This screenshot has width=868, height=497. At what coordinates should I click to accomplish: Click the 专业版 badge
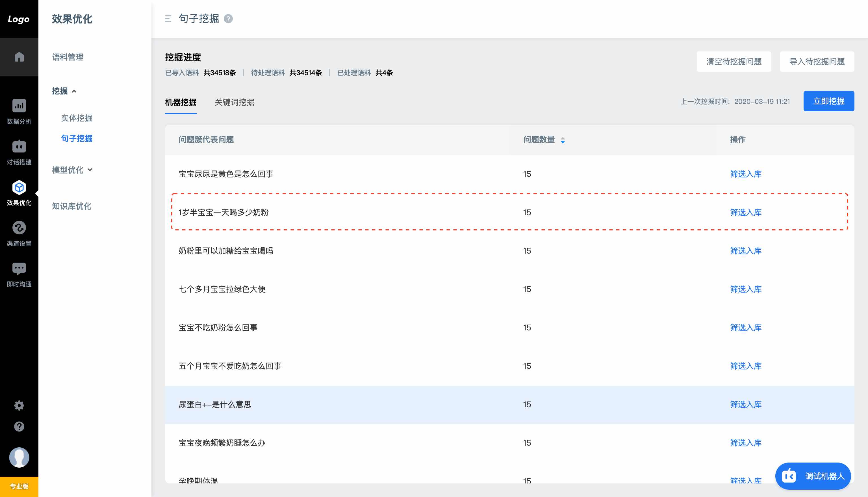tap(19, 487)
